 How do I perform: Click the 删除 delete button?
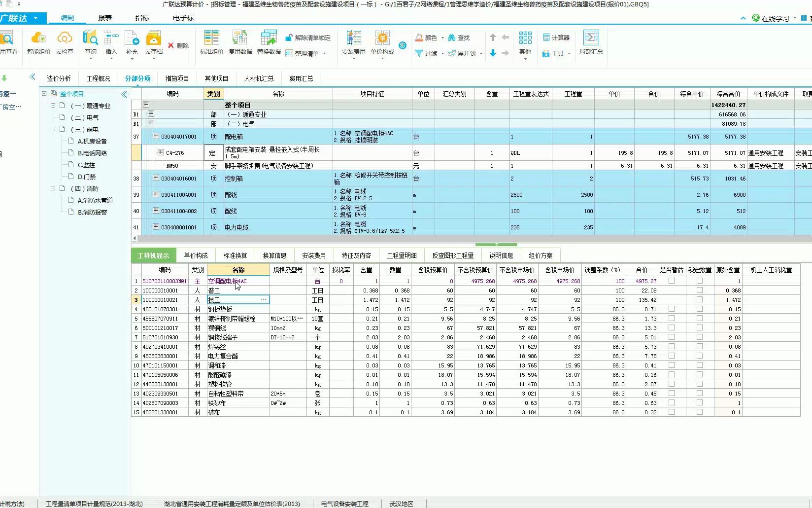pyautogui.click(x=178, y=45)
